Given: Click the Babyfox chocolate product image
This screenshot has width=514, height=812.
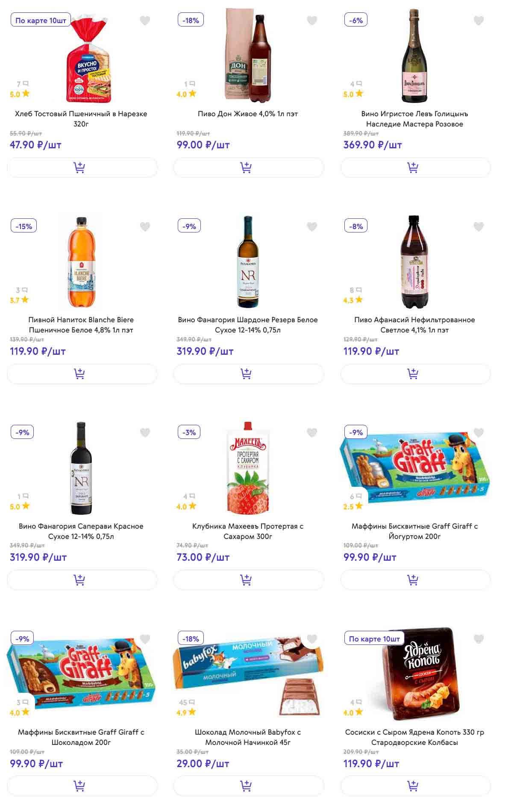Looking at the screenshot, I should point(248,674).
